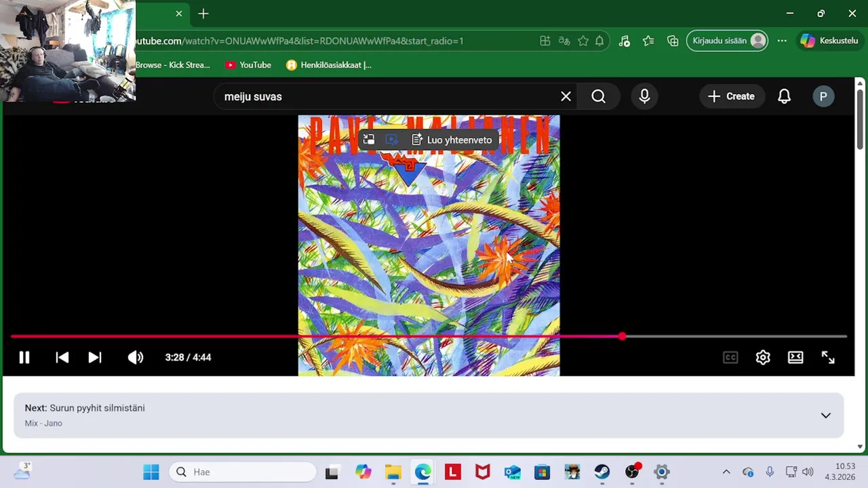868x488 pixels.
Task: Expand the Next up playlist panel
Action: click(825, 415)
